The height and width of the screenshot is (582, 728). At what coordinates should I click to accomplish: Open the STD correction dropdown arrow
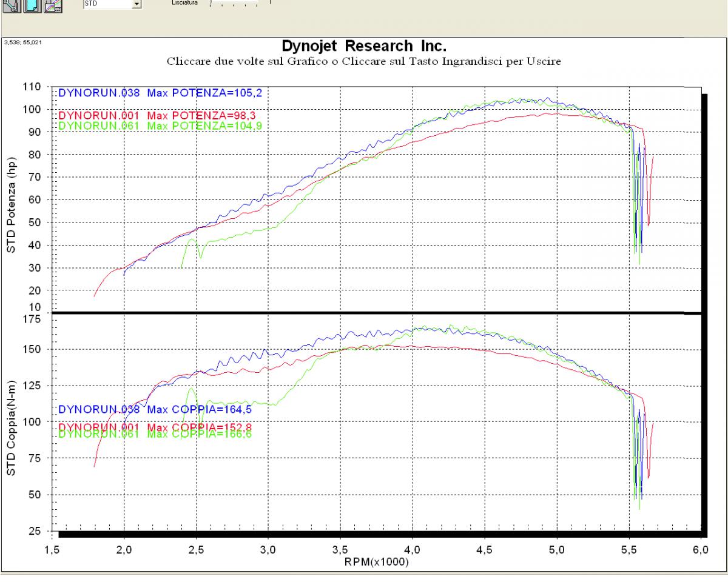(x=136, y=4)
